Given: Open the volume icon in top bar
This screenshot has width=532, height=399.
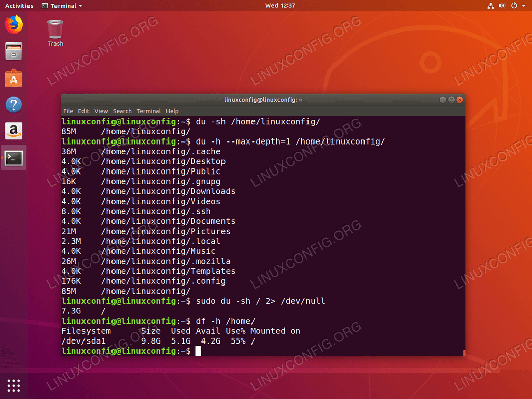Looking at the screenshot, I should pos(502,6).
